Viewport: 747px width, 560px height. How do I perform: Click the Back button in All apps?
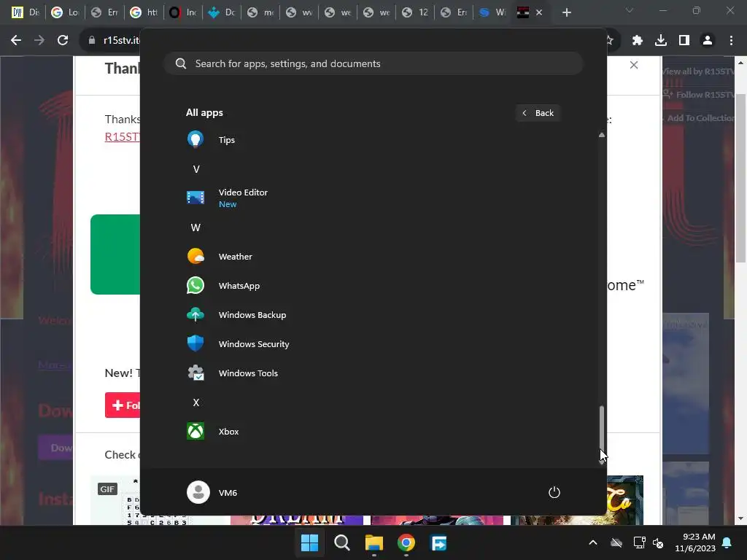(x=538, y=113)
